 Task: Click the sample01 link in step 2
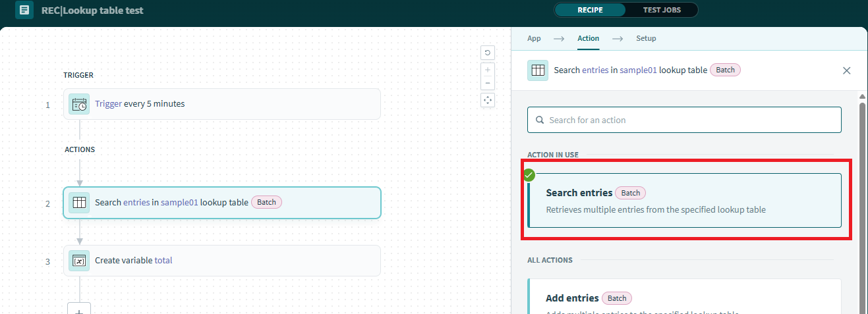point(179,202)
